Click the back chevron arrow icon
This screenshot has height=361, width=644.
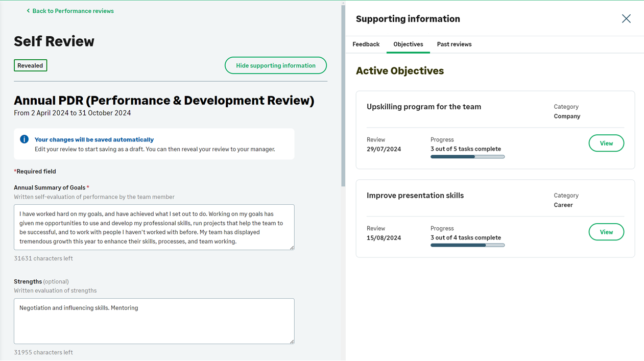click(28, 11)
